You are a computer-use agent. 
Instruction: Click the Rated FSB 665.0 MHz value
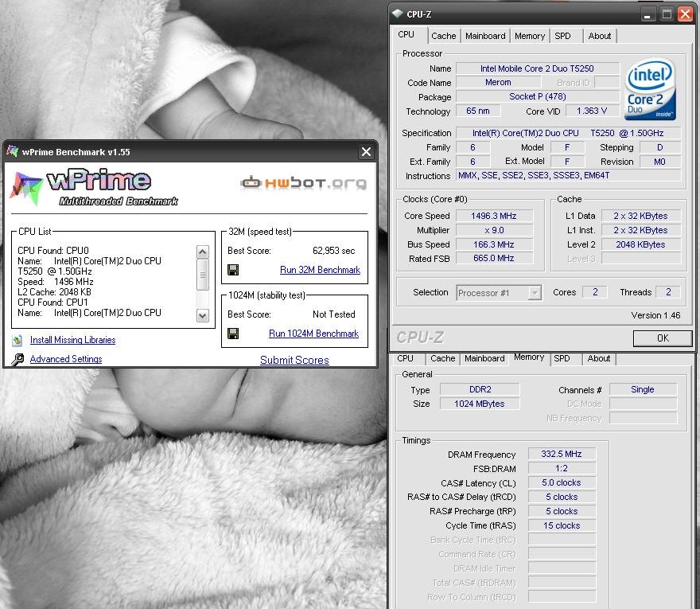point(494,258)
